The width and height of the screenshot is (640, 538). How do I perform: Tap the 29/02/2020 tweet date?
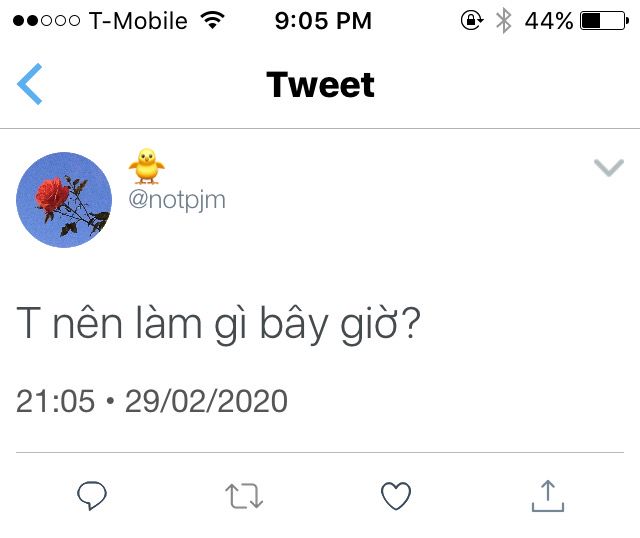coord(207,401)
